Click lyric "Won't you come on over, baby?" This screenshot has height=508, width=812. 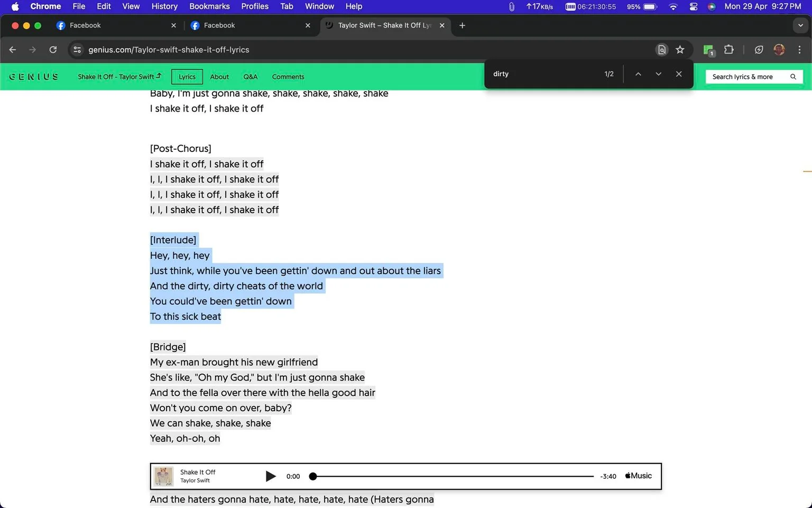[x=220, y=408]
